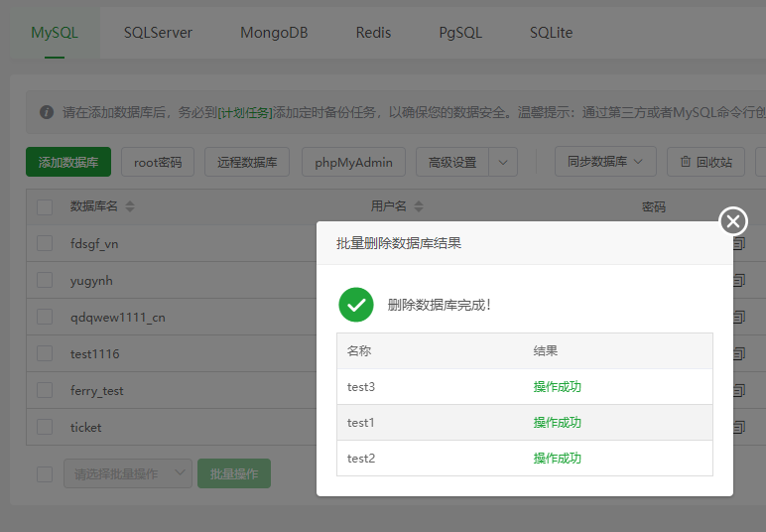Open phpMyAdmin button
Screen dimensions: 766x532
pos(353,162)
